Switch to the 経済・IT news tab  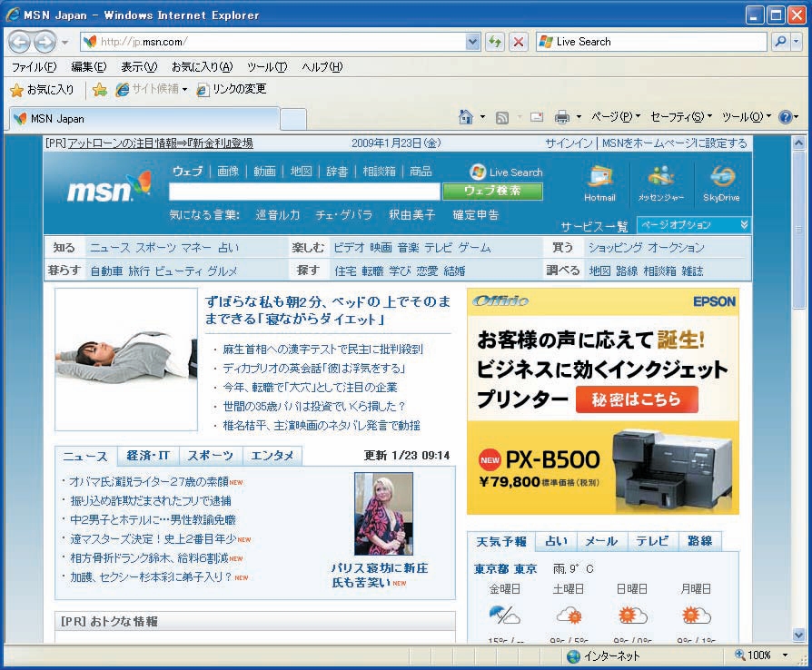[148, 456]
